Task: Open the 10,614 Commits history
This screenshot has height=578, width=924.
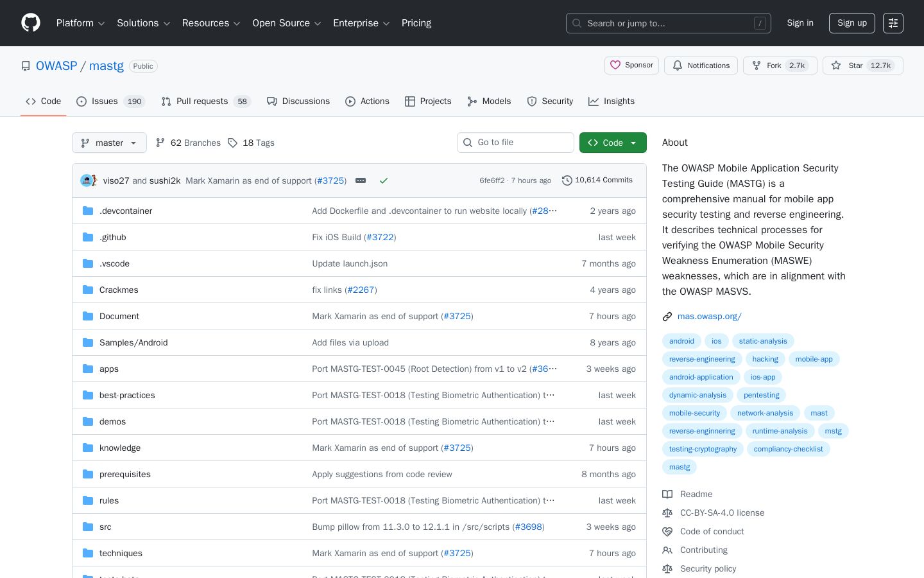Action: 597,180
